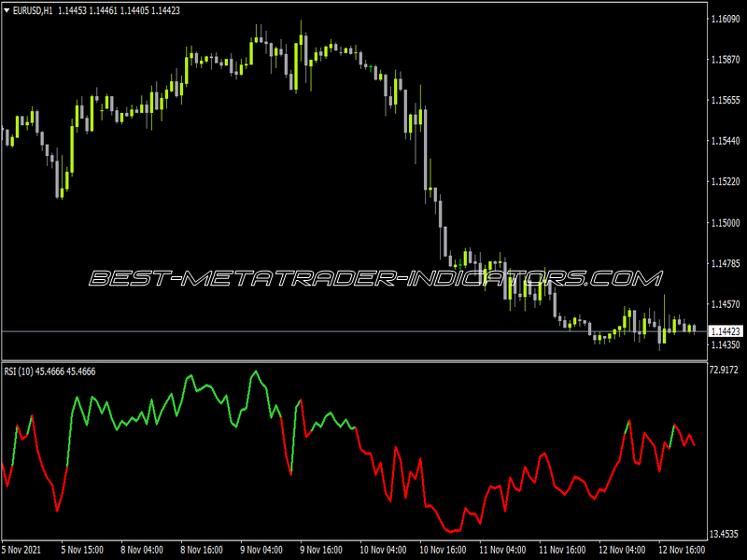Screen dimensions: 747x560
Task: Click the 12 Nov 04:00 time label
Action: click(x=622, y=550)
